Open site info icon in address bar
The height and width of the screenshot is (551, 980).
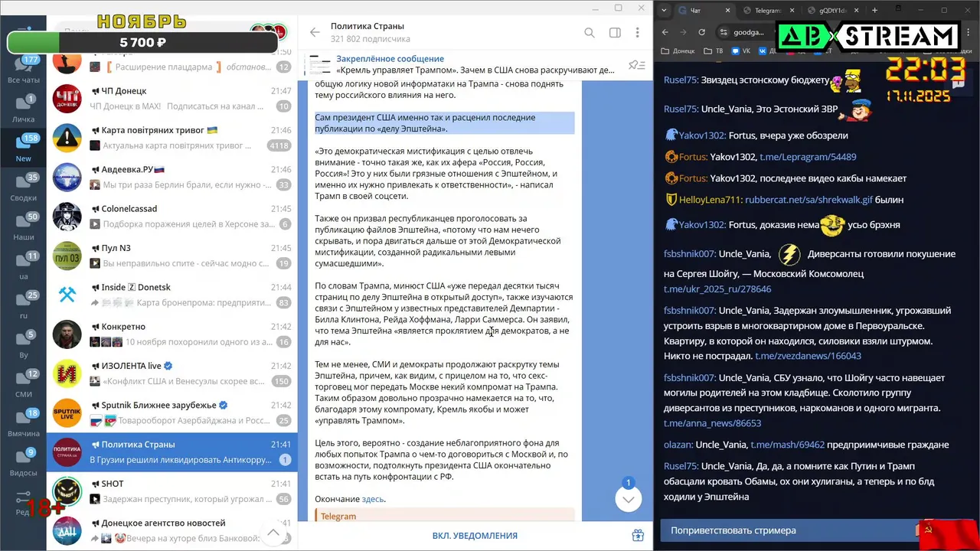pyautogui.click(x=724, y=32)
